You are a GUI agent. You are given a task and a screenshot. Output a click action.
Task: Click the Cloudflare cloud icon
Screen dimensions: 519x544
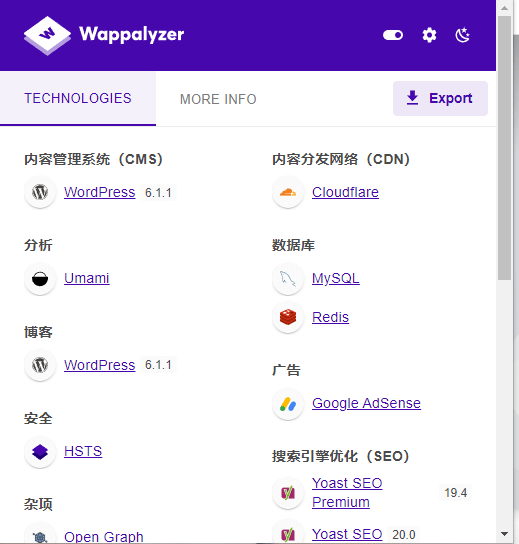point(288,192)
